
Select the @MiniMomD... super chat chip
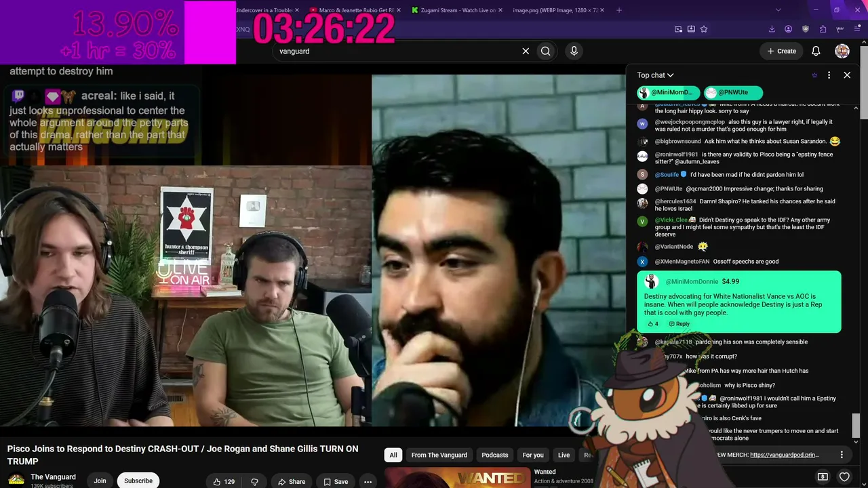668,92
